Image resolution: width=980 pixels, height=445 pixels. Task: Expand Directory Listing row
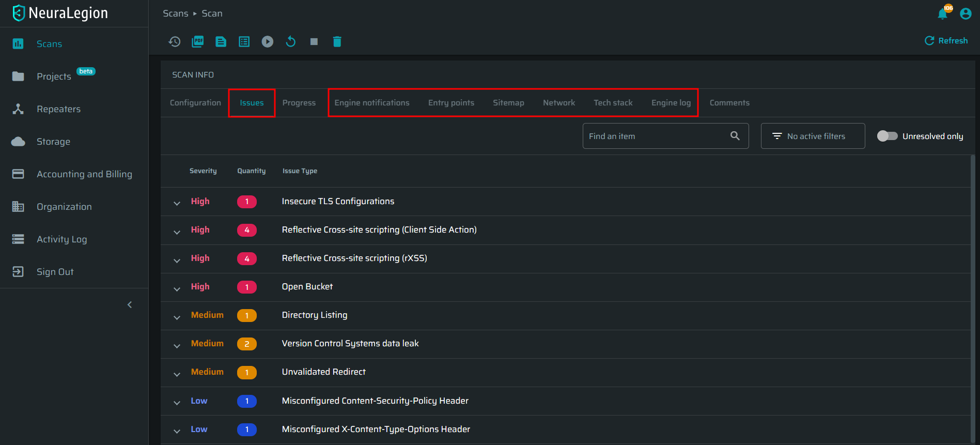pos(177,317)
